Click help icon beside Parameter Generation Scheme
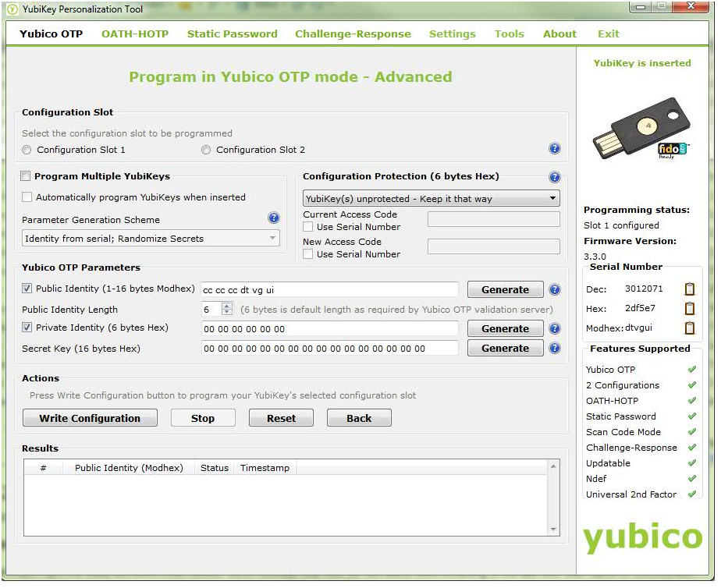The width and height of the screenshot is (721, 588). [274, 218]
